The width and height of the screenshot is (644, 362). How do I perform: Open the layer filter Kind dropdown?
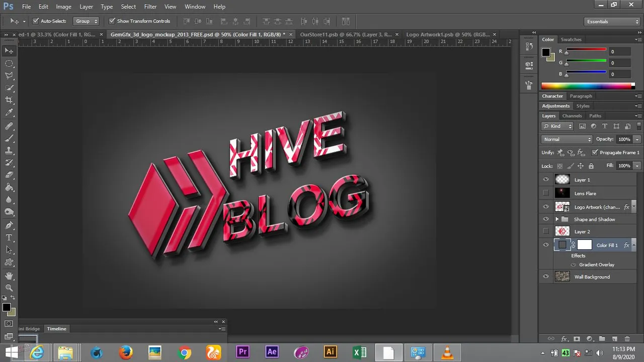[557, 126]
